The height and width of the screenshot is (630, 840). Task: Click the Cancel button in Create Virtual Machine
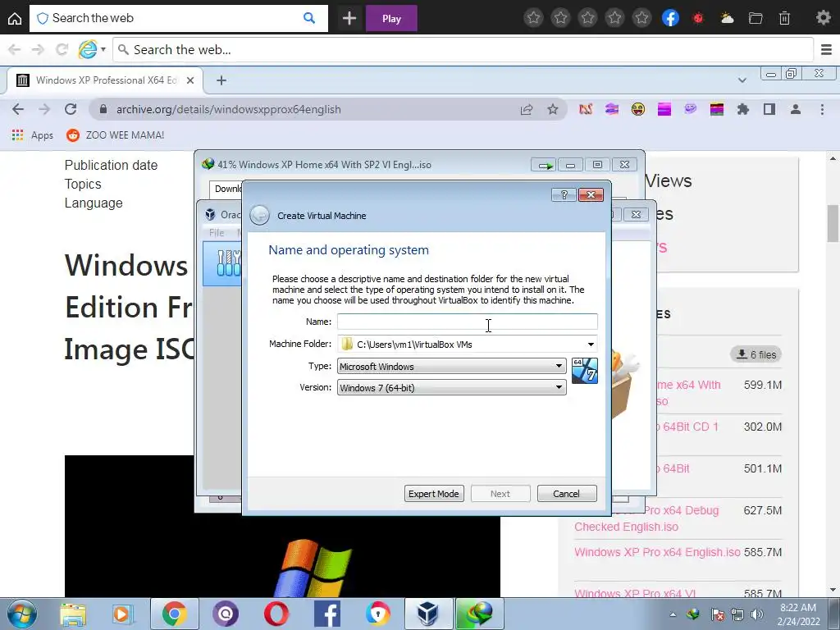coord(566,494)
